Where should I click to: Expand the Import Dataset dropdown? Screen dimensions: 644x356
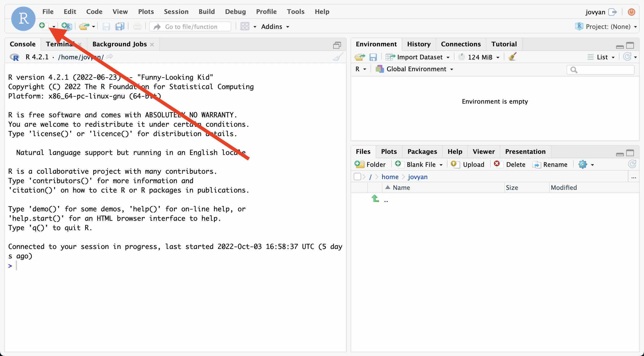pos(419,57)
